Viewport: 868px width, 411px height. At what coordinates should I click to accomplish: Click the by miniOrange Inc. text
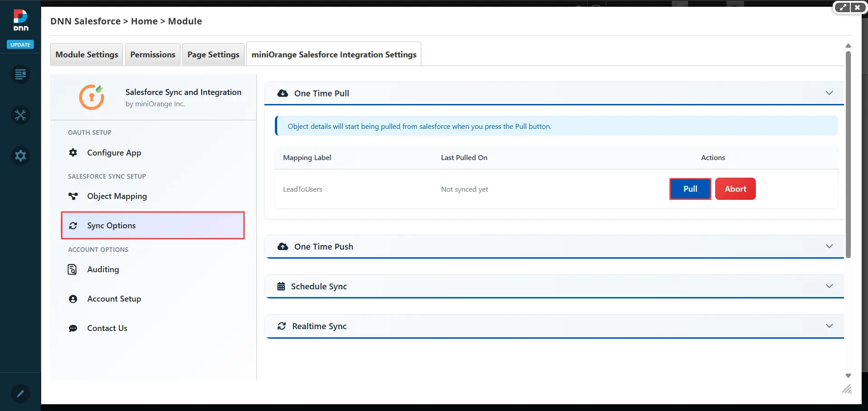(x=155, y=104)
